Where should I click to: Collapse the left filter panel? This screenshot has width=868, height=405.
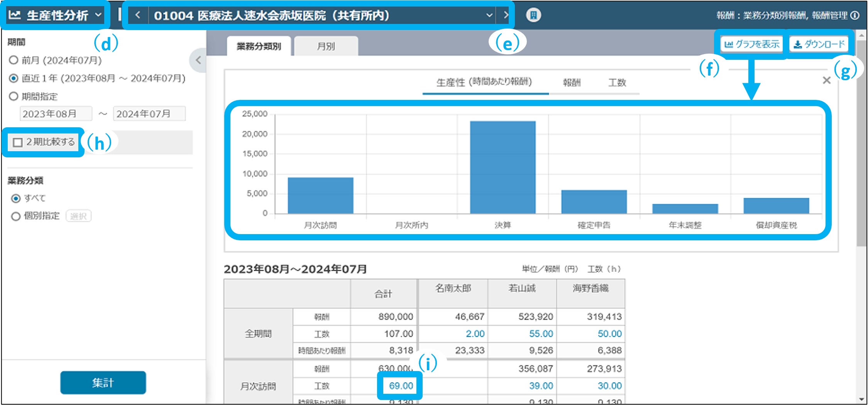(x=198, y=60)
